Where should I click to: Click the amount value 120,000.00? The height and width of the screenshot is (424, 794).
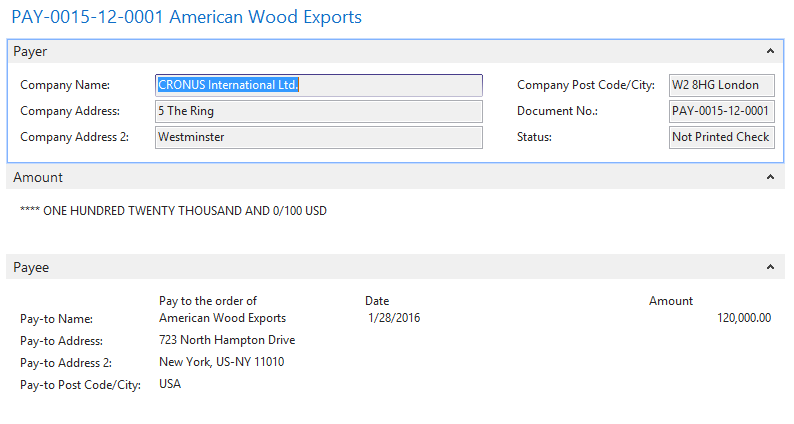744,318
